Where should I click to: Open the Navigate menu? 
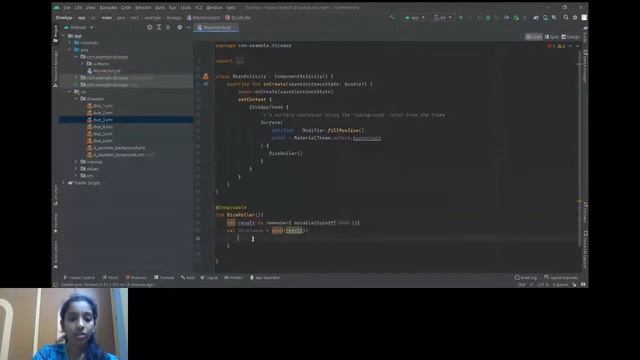(x=108, y=7)
